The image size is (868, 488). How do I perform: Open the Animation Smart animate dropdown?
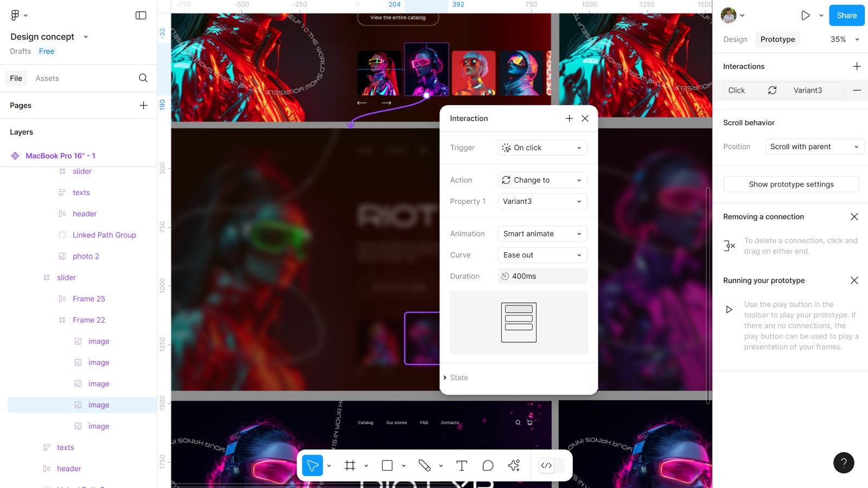point(542,234)
